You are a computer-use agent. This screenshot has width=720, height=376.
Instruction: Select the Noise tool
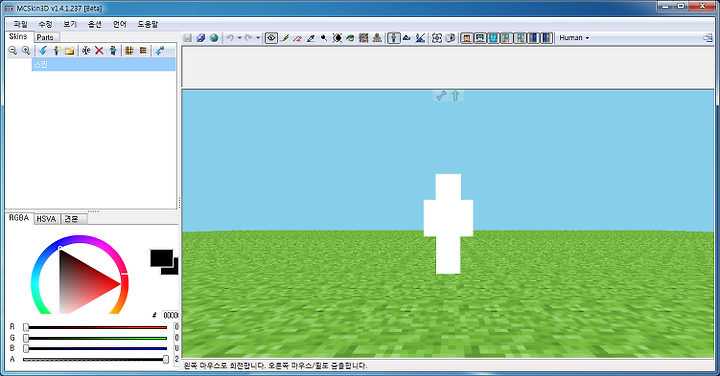(364, 38)
